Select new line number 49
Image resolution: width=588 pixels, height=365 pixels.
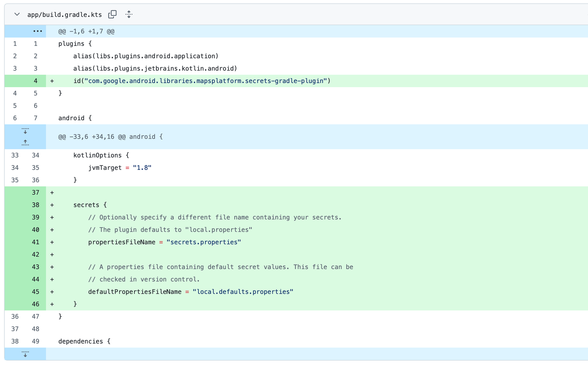[x=35, y=341]
